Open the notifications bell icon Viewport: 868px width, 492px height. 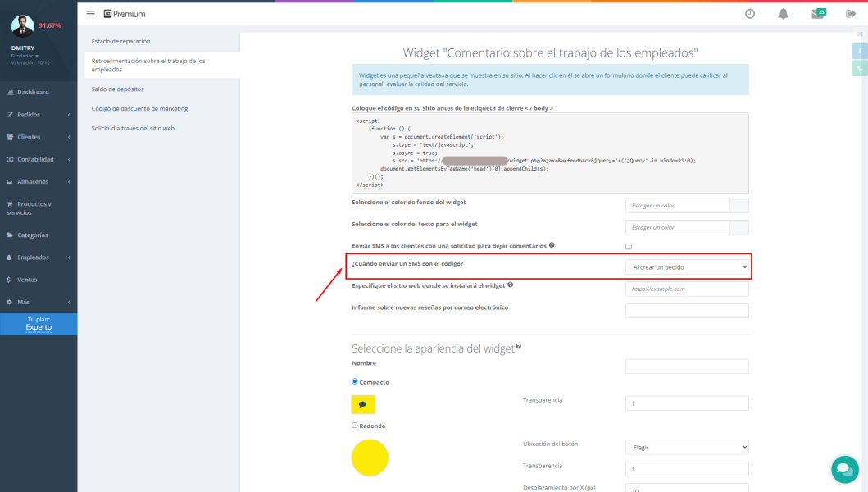click(x=783, y=14)
